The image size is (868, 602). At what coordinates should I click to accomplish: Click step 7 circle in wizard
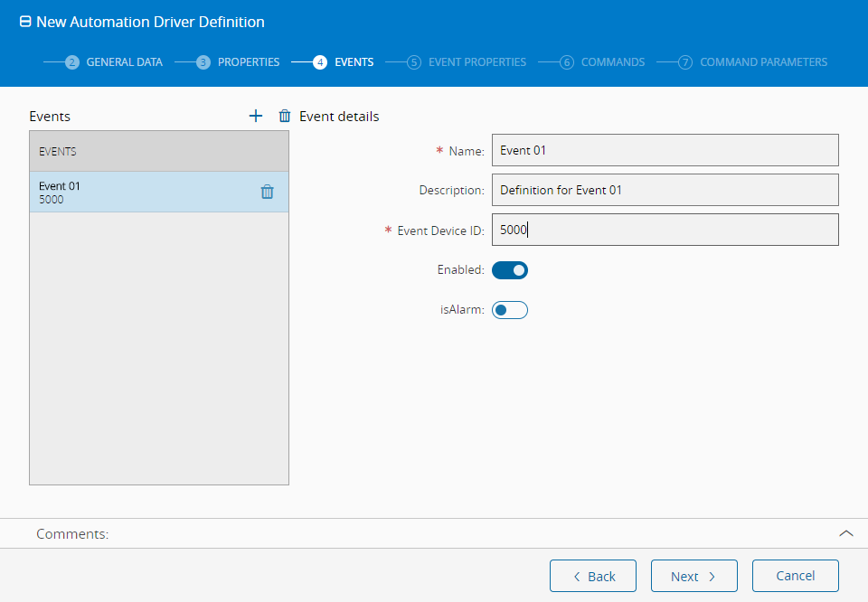point(685,62)
